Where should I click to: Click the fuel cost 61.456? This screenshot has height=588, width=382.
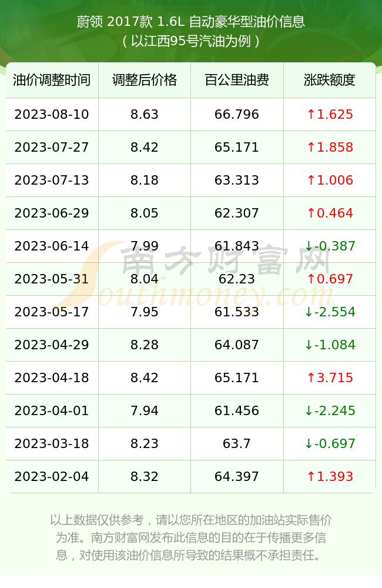tap(237, 411)
